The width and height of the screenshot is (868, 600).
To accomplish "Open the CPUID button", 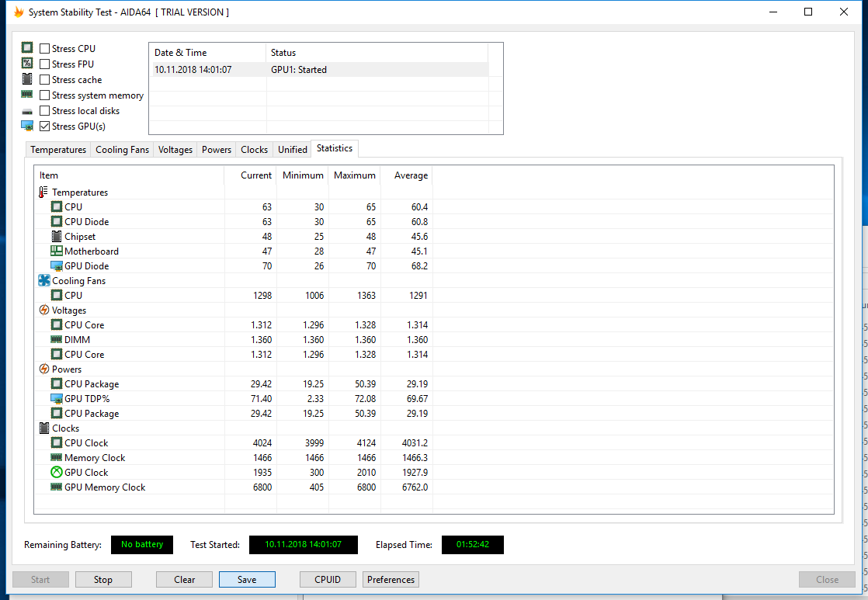I will [328, 580].
